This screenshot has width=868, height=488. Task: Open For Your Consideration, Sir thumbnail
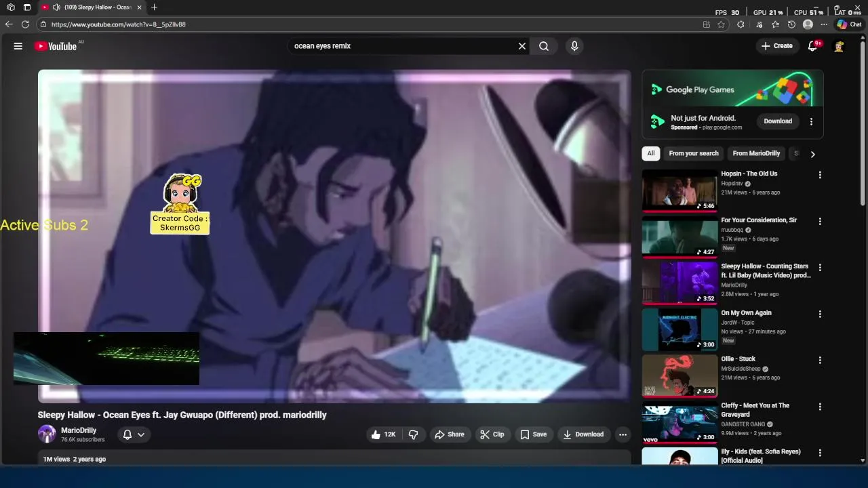pos(679,236)
